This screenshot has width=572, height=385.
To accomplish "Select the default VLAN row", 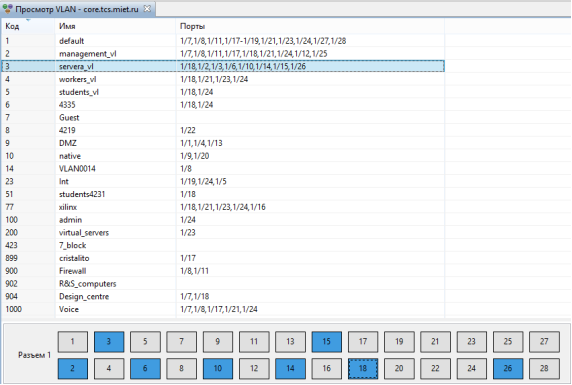I will point(223,41).
